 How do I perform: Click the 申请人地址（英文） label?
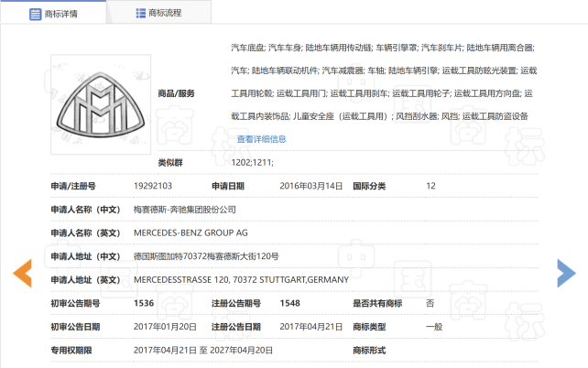coord(85,280)
